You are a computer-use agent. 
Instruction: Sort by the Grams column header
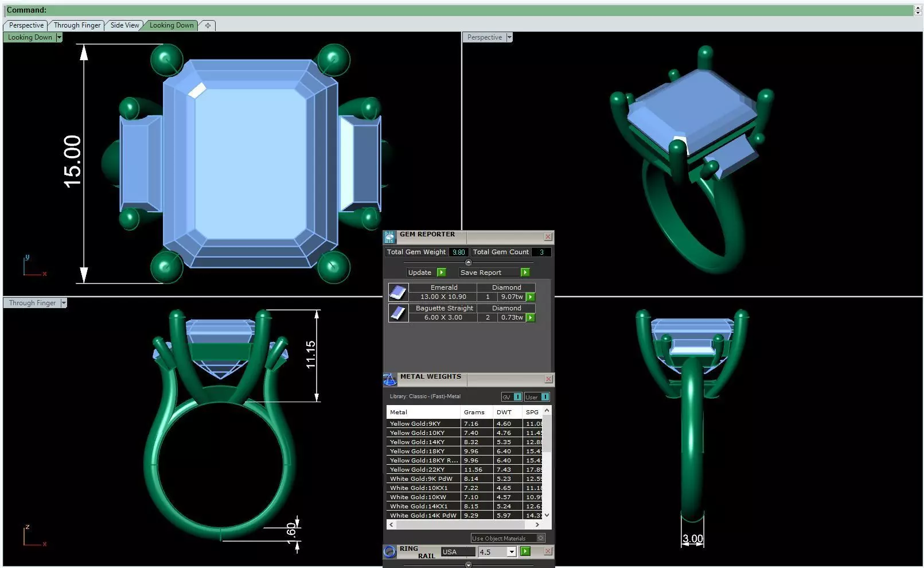coord(477,412)
